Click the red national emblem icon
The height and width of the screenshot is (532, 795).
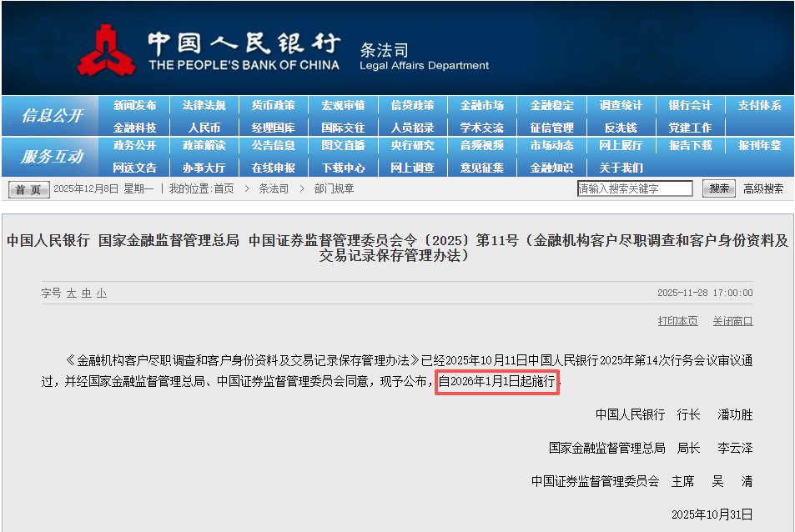point(107,48)
